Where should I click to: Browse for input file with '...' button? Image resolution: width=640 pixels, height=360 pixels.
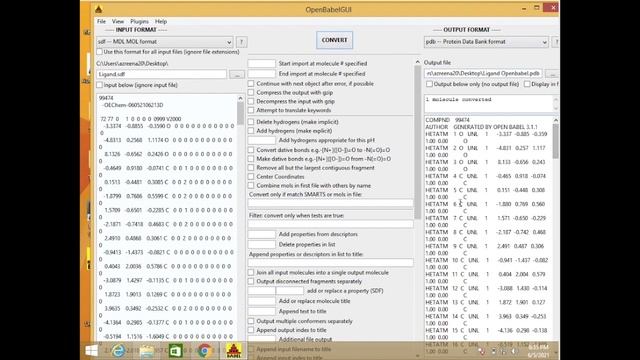coord(237,75)
